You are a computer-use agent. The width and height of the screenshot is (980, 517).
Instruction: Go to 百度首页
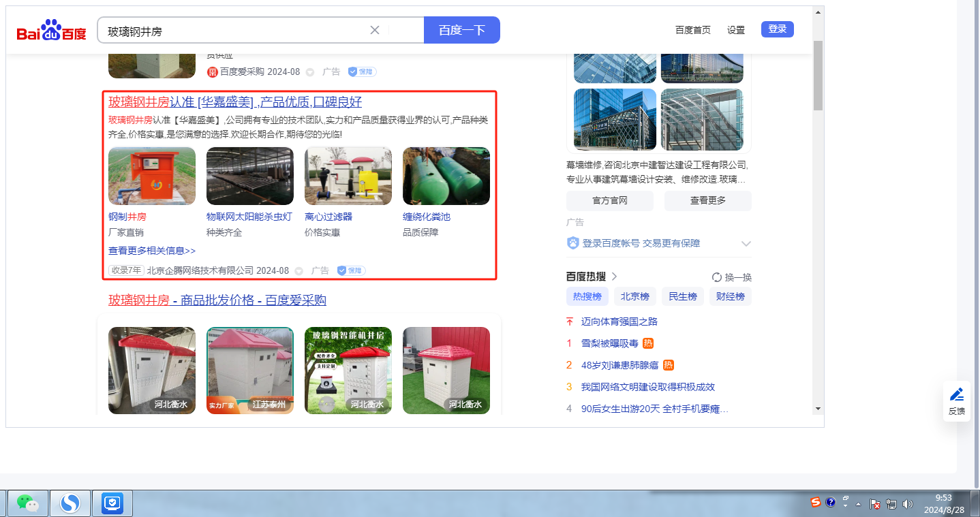click(x=693, y=30)
